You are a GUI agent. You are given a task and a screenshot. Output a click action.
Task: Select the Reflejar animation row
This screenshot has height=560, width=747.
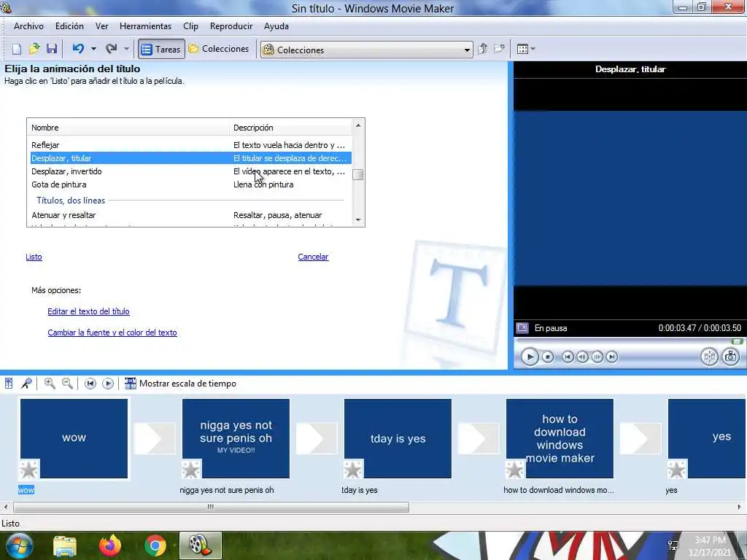(x=190, y=145)
